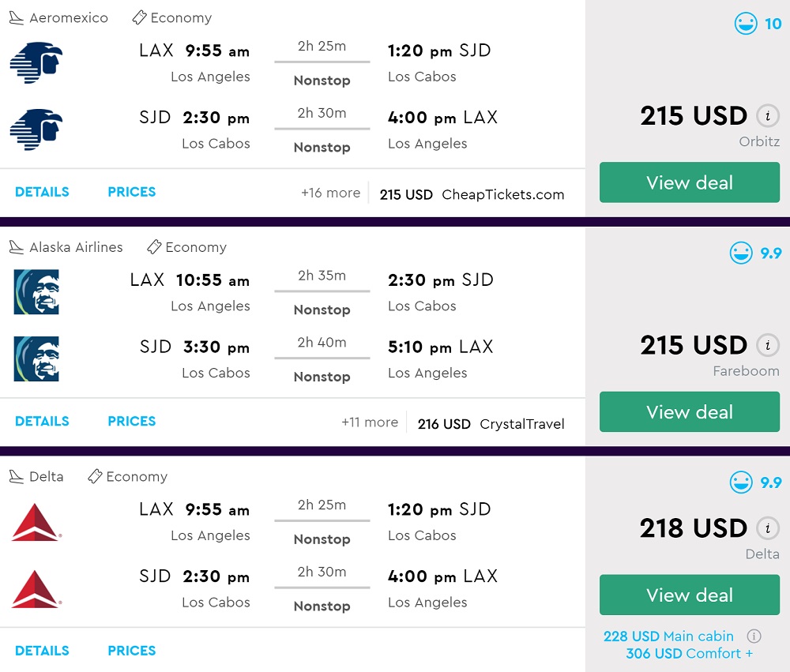790x672 pixels.
Task: Click the Alaska Airlines logo on return flight
Action: tap(36, 359)
